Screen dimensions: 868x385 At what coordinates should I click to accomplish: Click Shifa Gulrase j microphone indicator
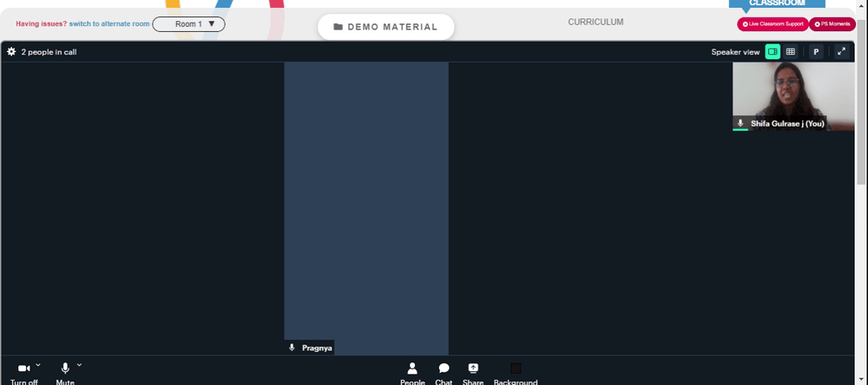coord(740,123)
